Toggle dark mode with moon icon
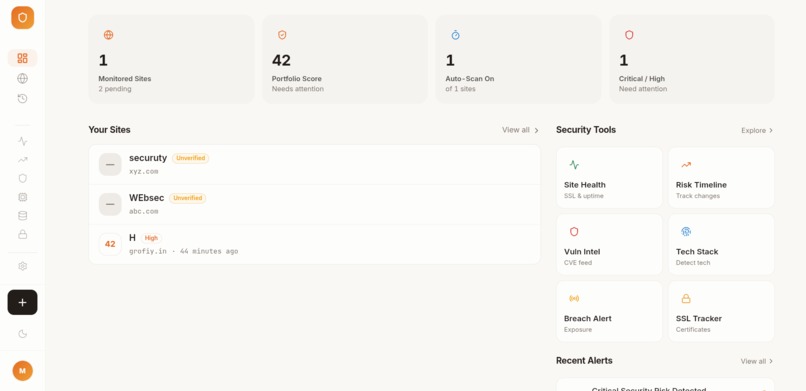The height and width of the screenshot is (391, 806). coord(23,334)
